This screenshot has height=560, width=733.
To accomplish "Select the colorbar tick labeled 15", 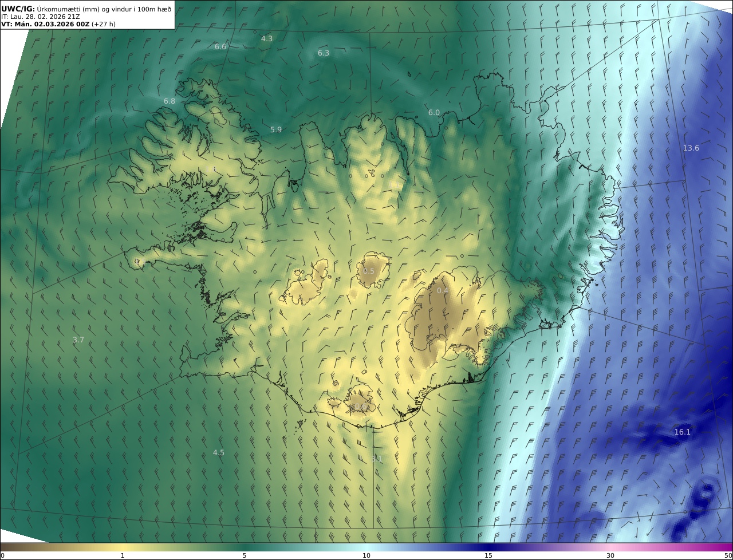I will [x=488, y=555].
